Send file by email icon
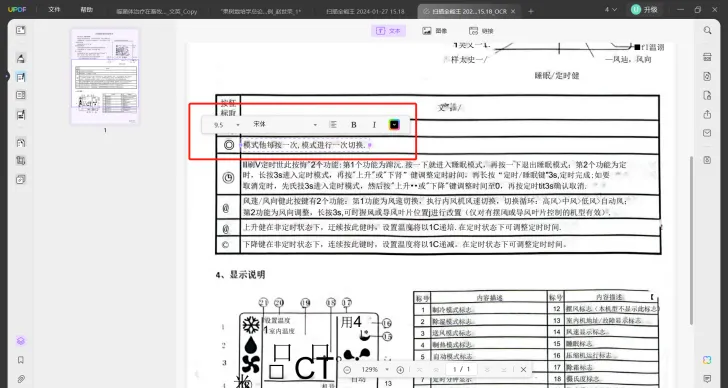Screen dimensions: 728x388 click(707, 133)
